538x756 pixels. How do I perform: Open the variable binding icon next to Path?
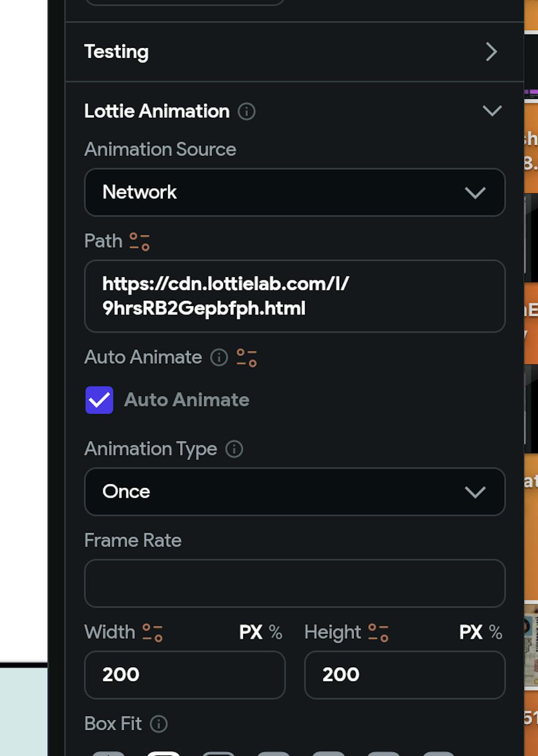click(140, 241)
